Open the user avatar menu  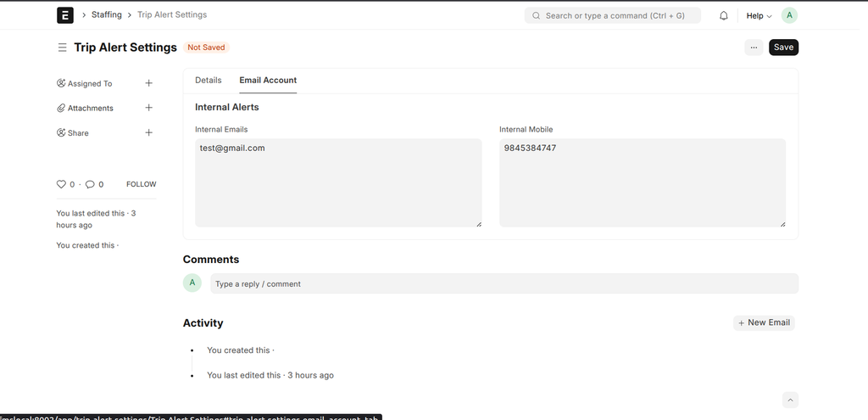(789, 15)
